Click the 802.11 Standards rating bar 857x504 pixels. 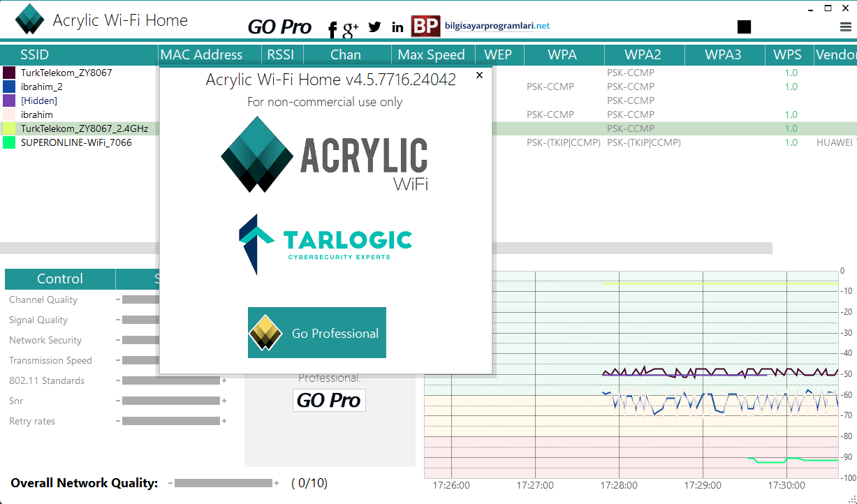[x=171, y=380]
